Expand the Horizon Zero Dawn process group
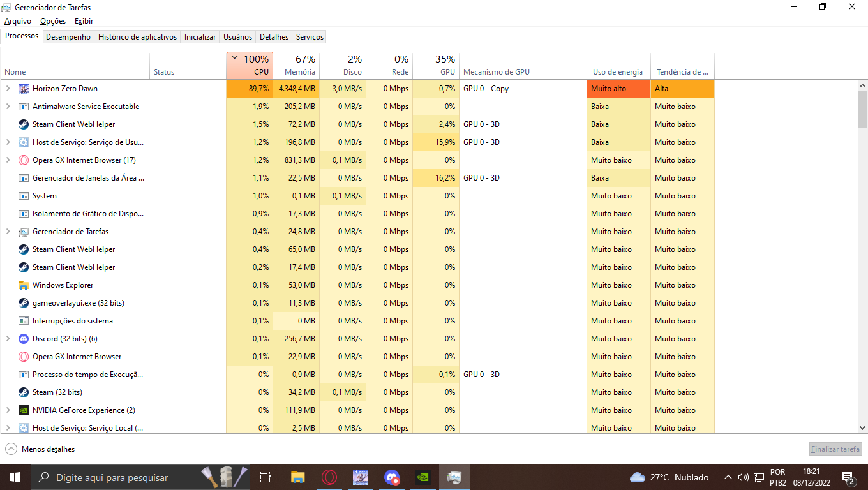Viewport: 868px width, 490px height. click(8, 89)
